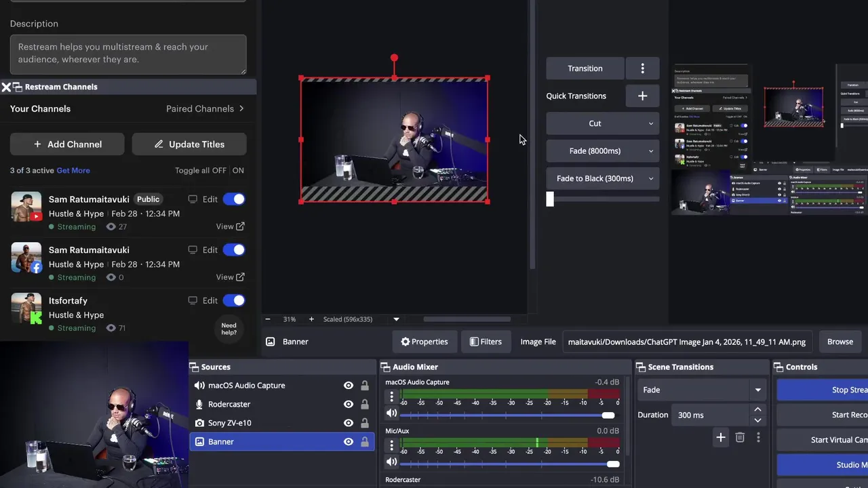
Task: Pop out the Restream Channels dock
Action: click(x=18, y=87)
